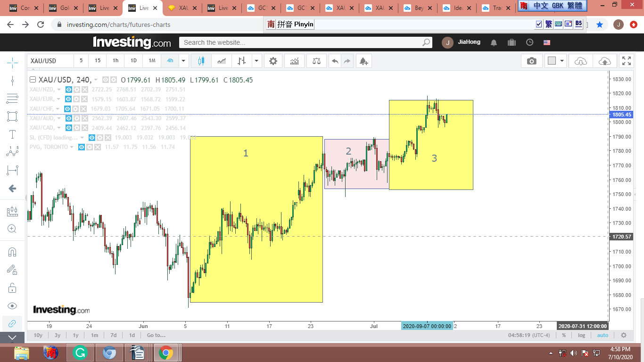Image resolution: width=644 pixels, height=362 pixels.
Task: Hide the XAU/CHF comparison series
Action: (x=67, y=109)
